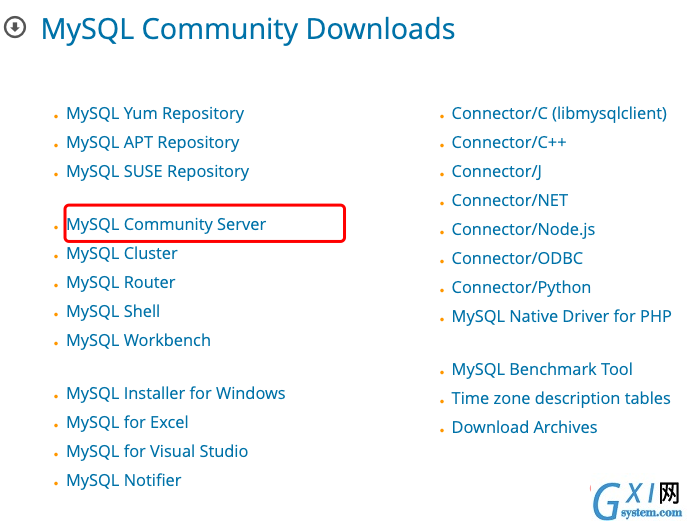Open MySQL for Visual Studio link
Screen dimensions: 689x521
(157, 451)
